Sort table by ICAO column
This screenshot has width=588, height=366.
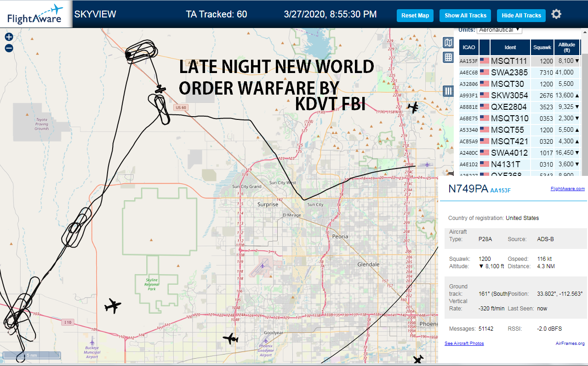pos(469,47)
